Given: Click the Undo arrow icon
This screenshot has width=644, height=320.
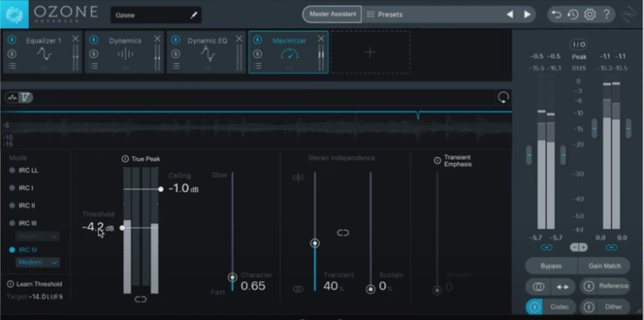Looking at the screenshot, I should click(x=556, y=14).
